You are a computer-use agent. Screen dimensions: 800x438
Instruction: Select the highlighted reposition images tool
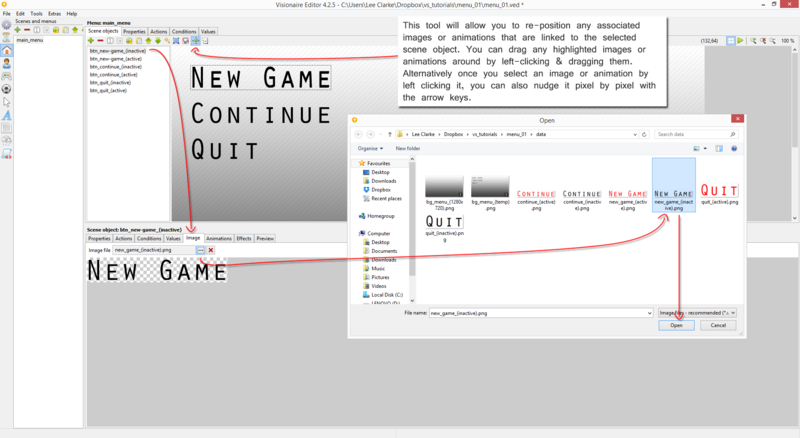coord(196,40)
